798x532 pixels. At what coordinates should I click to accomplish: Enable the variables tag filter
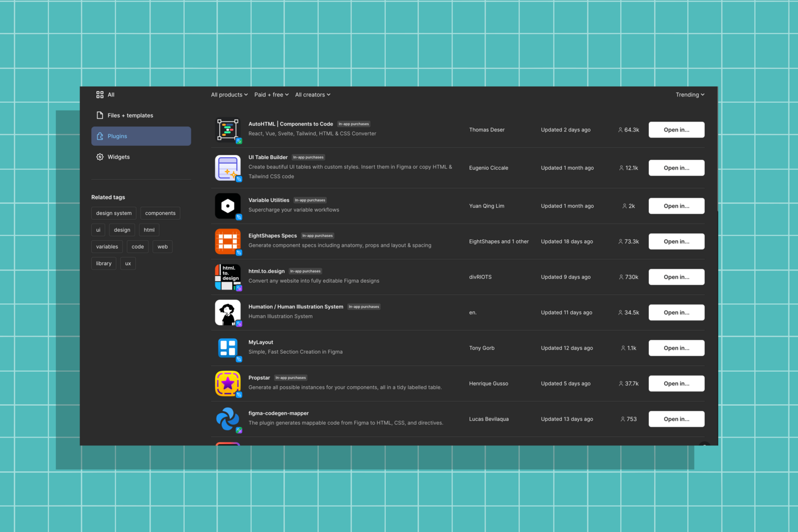click(x=107, y=246)
